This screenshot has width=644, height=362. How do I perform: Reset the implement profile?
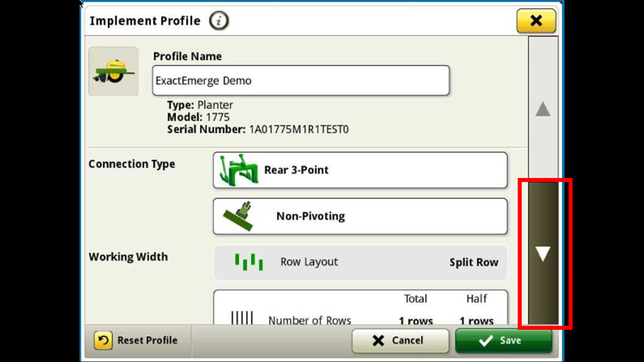coord(136,340)
